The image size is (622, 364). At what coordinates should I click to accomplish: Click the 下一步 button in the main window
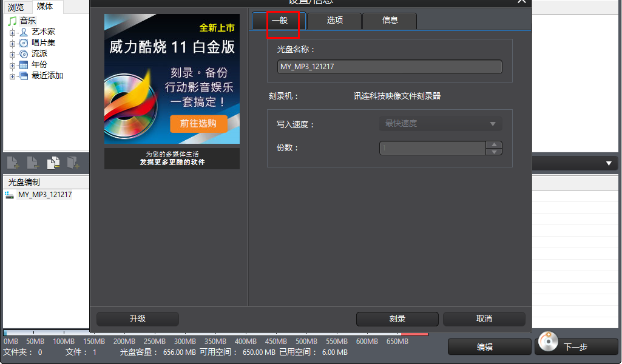coord(576,347)
